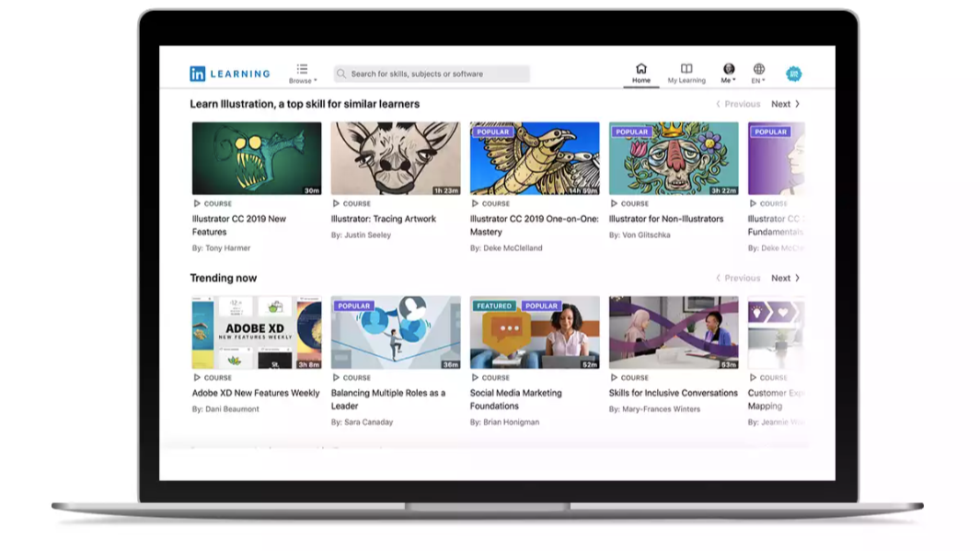Screen dimensions: 980x551
Task: Click the author name Dani Beaumont
Action: click(232, 409)
